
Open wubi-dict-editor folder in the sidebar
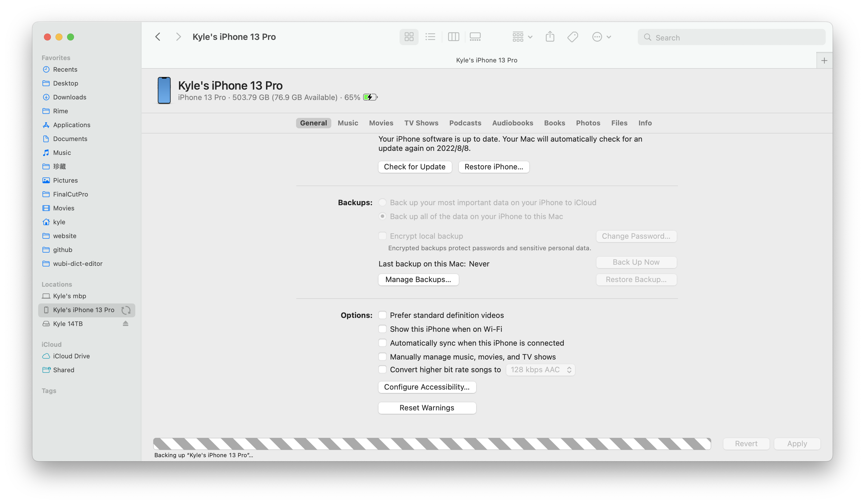(87, 264)
